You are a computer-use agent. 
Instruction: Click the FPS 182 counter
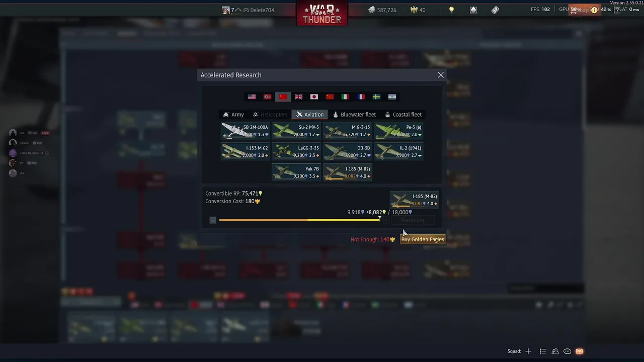[x=540, y=10]
